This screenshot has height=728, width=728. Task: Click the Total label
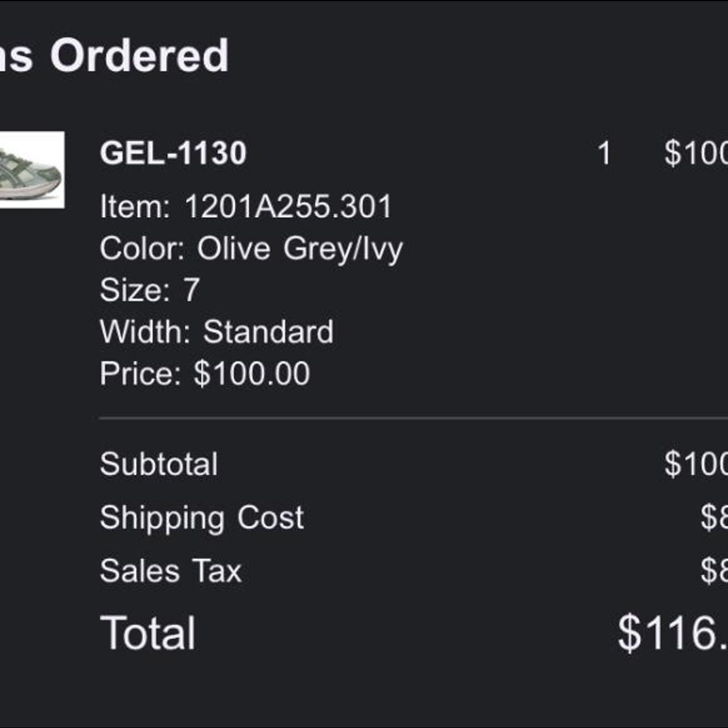click(148, 633)
